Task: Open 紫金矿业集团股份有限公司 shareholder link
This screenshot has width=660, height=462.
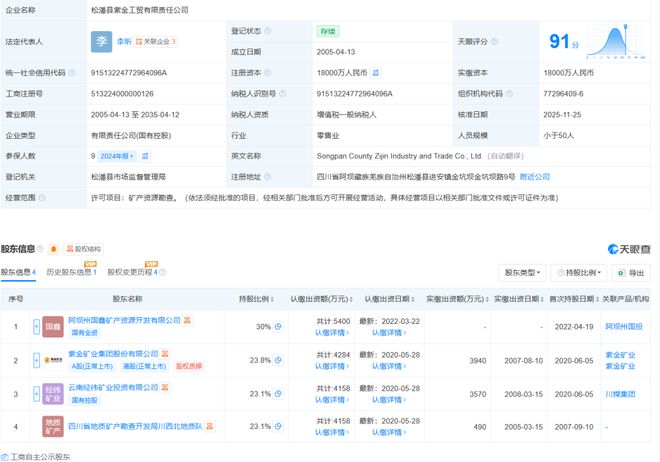Action: tap(114, 353)
